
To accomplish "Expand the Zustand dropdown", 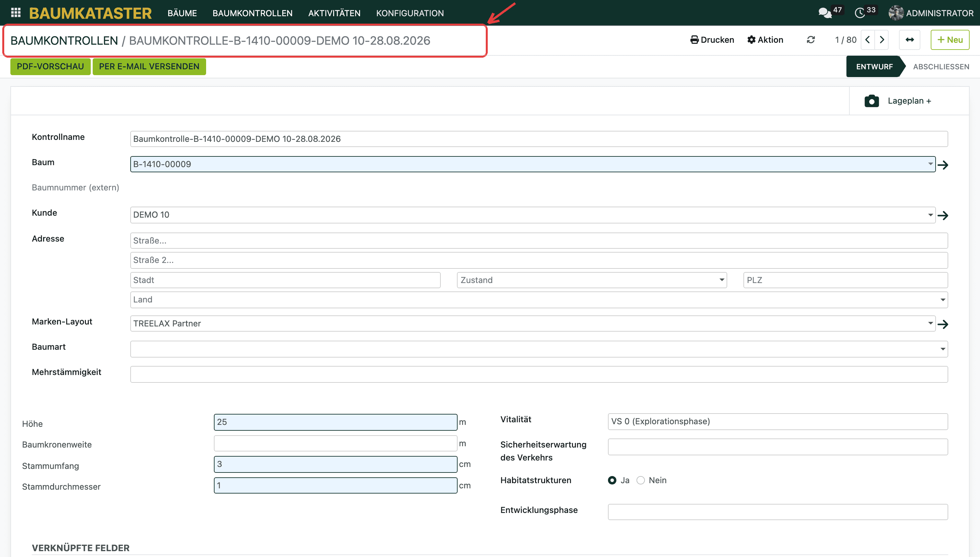I will [x=722, y=280].
